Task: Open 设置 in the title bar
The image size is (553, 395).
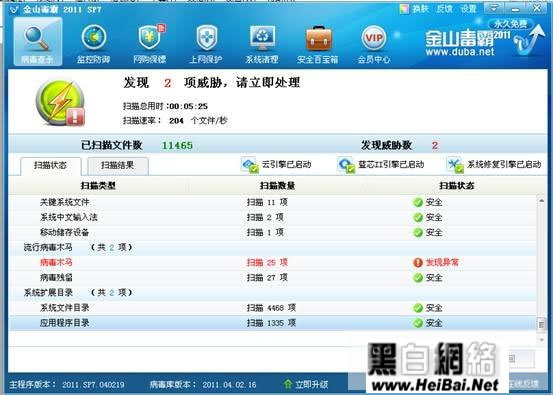Action: (468, 9)
